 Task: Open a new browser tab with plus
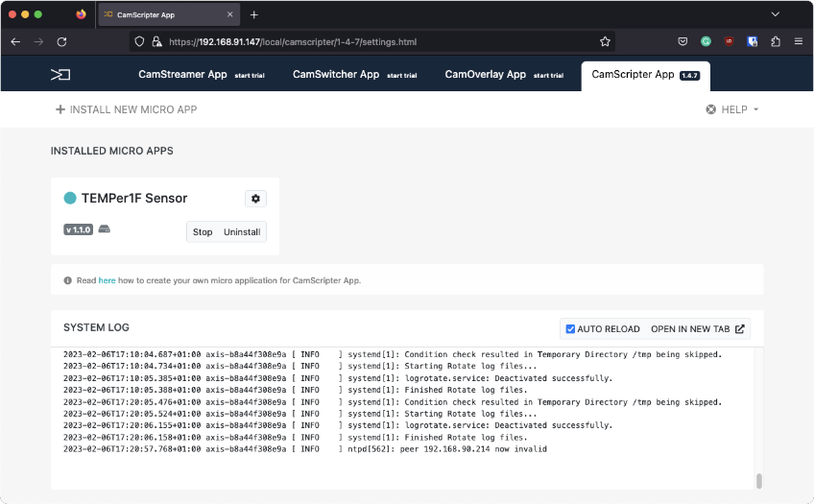(253, 15)
